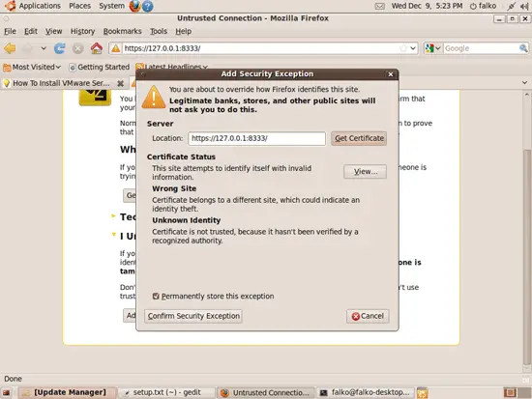The width and height of the screenshot is (532, 399).
Task: Open the Help menu
Action: [x=183, y=31]
